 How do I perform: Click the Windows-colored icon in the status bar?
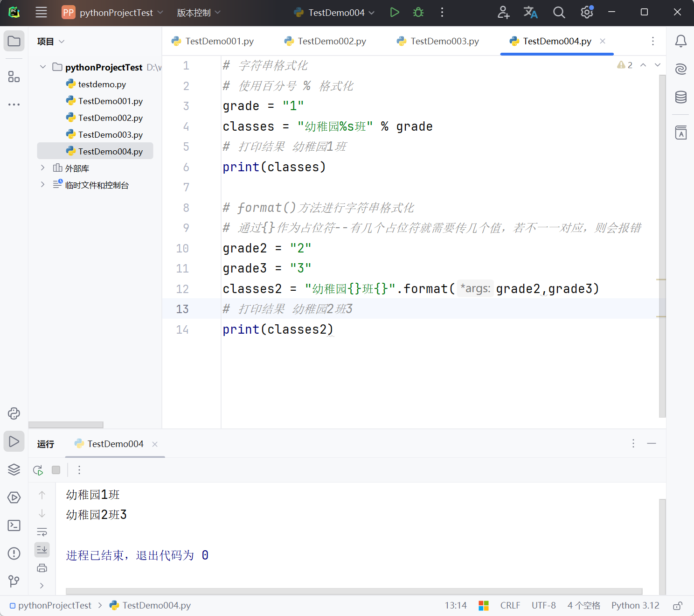click(484, 606)
